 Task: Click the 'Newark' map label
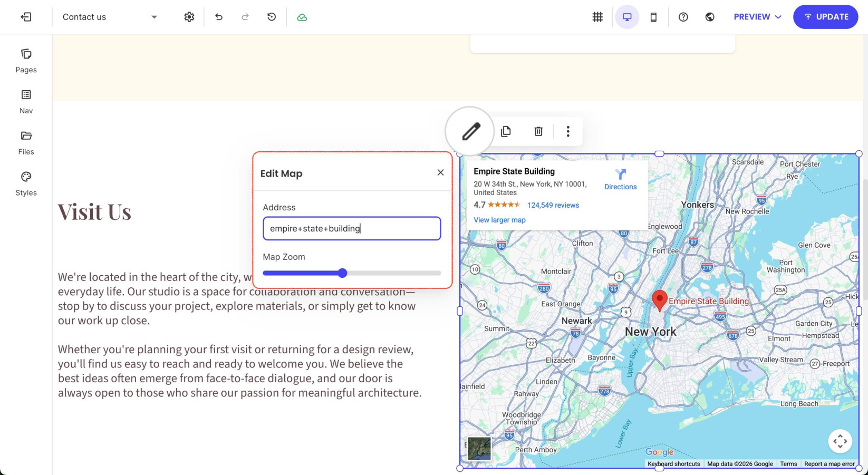(x=576, y=321)
